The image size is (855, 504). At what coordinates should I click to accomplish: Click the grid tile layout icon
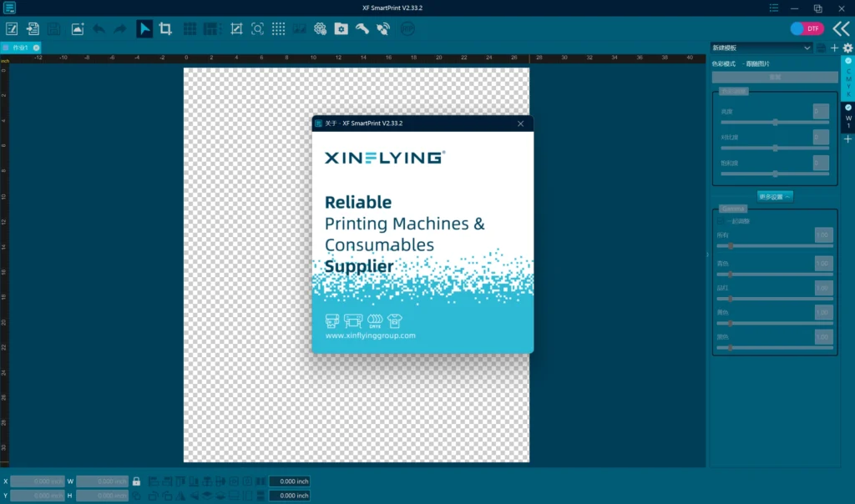(190, 29)
